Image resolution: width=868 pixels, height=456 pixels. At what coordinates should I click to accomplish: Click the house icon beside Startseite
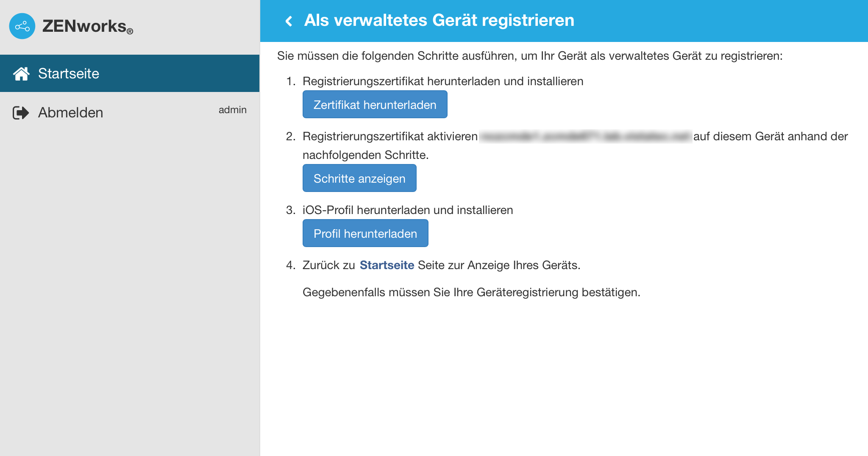(x=21, y=74)
